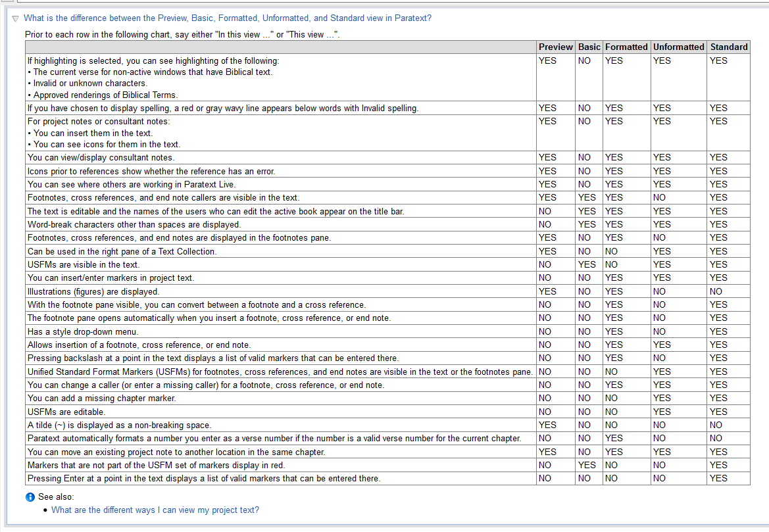The width and height of the screenshot is (769, 532).
Task: Click the row 'Has a style drop-down menu.'
Action: coord(387,331)
